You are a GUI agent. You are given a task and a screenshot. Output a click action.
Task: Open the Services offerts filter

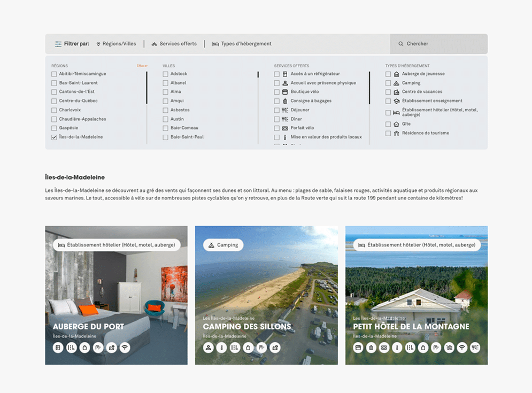(174, 44)
